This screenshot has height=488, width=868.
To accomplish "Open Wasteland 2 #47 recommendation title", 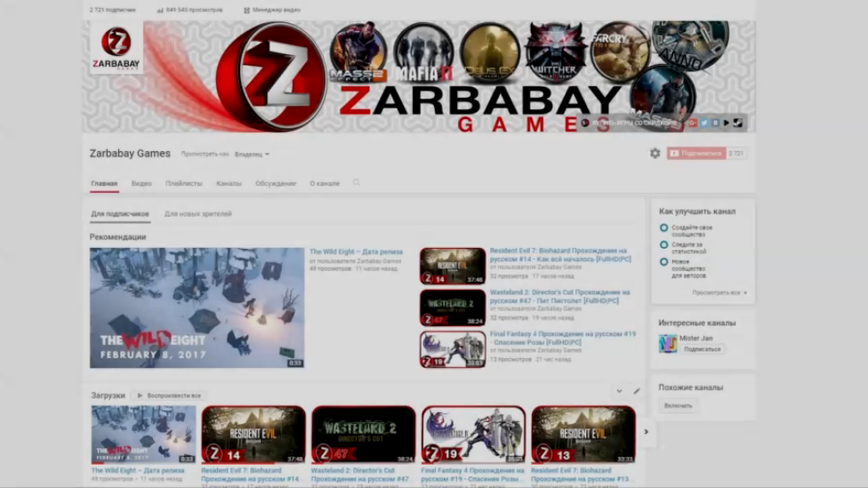I will pyautogui.click(x=559, y=297).
